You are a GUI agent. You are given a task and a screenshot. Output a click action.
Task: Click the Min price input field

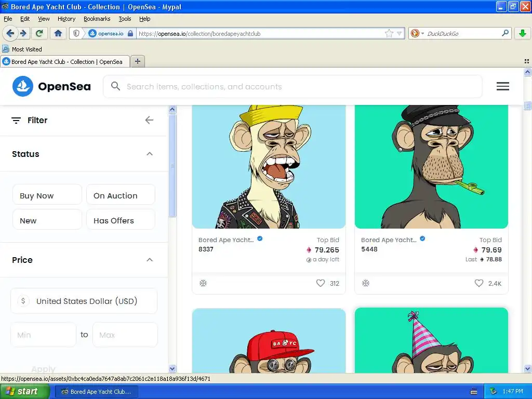point(44,335)
